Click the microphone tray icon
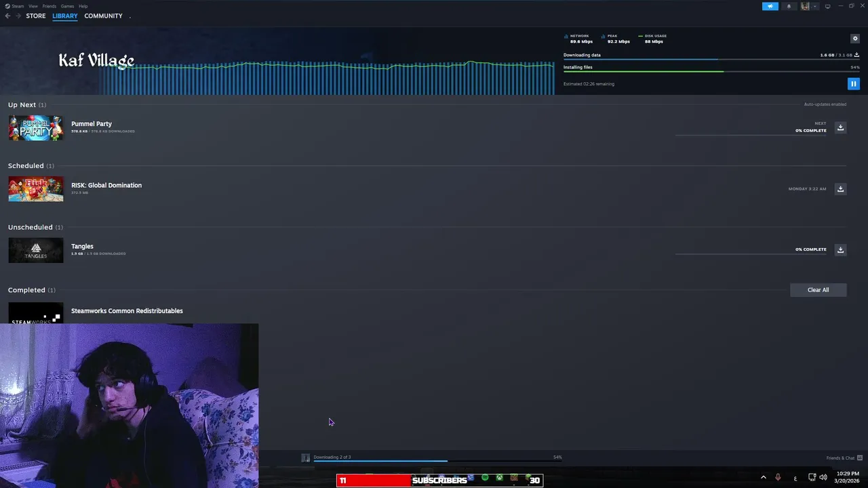Image resolution: width=868 pixels, height=488 pixels. click(x=778, y=477)
